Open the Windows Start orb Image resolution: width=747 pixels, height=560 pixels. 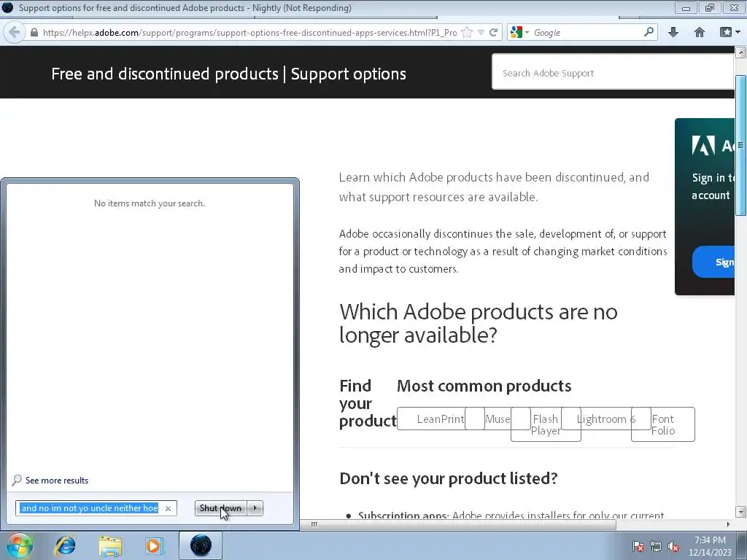click(x=18, y=545)
